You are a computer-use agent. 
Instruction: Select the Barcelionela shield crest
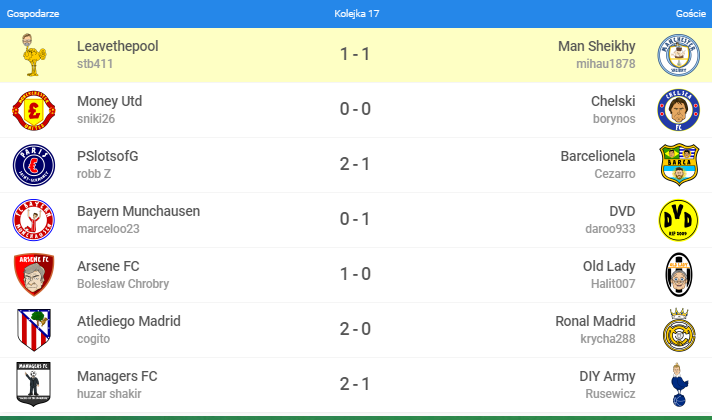coord(679,164)
